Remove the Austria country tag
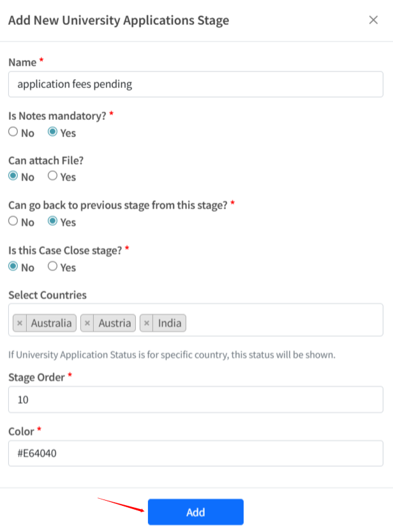The width and height of the screenshot is (393, 532). pos(87,323)
